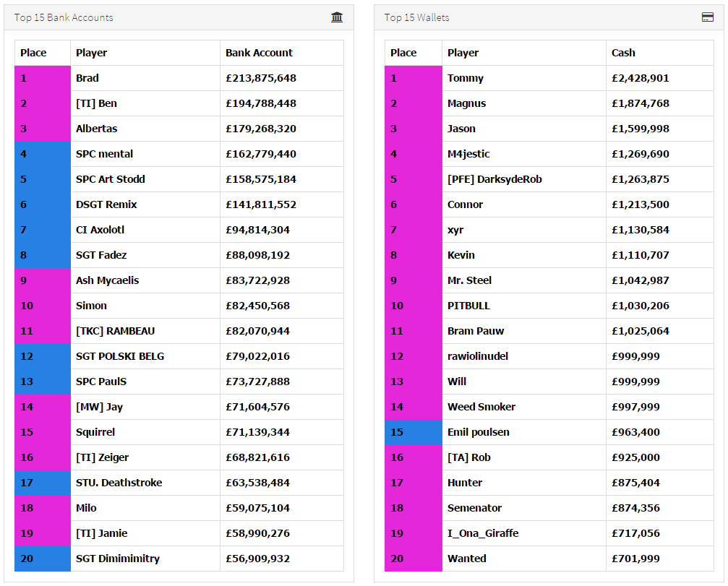Click the Top 15 Wallets panel title

pos(416,17)
